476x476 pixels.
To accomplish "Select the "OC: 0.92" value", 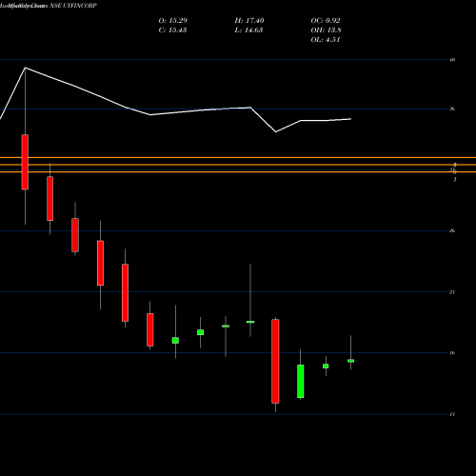I will coord(326,21).
